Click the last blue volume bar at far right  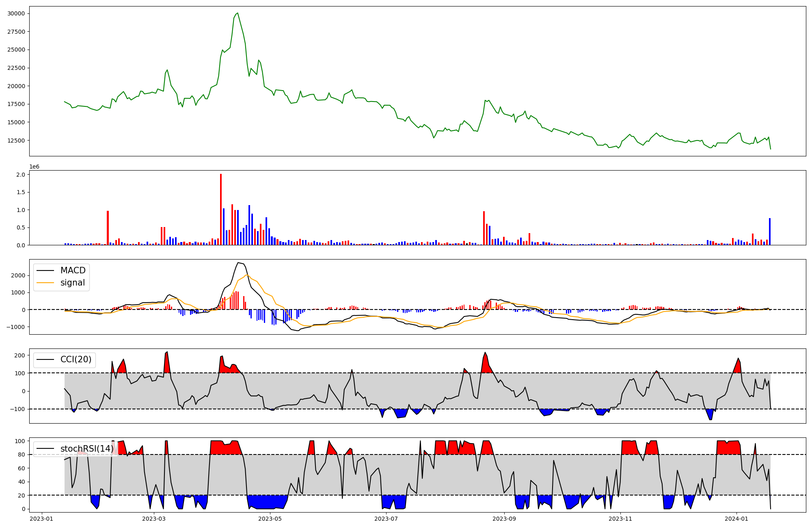click(x=770, y=232)
